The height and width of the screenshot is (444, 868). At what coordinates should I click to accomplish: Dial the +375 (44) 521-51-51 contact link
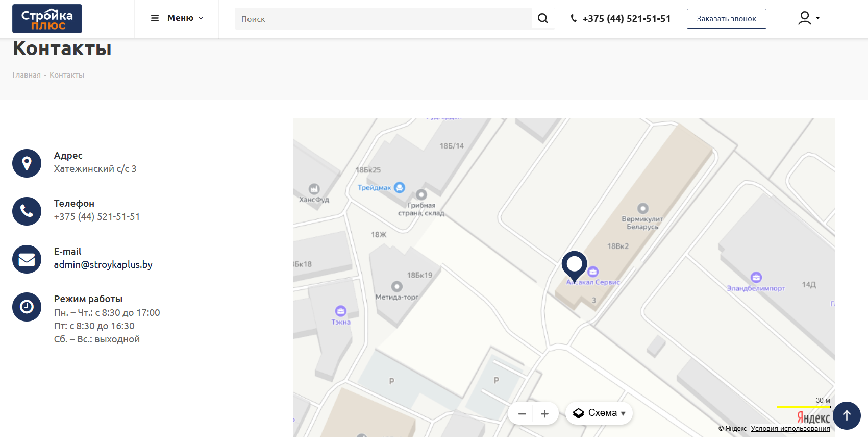point(97,217)
